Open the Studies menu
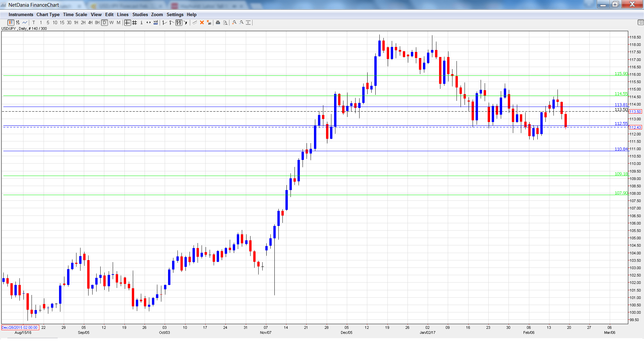644x362 pixels. [x=140, y=14]
